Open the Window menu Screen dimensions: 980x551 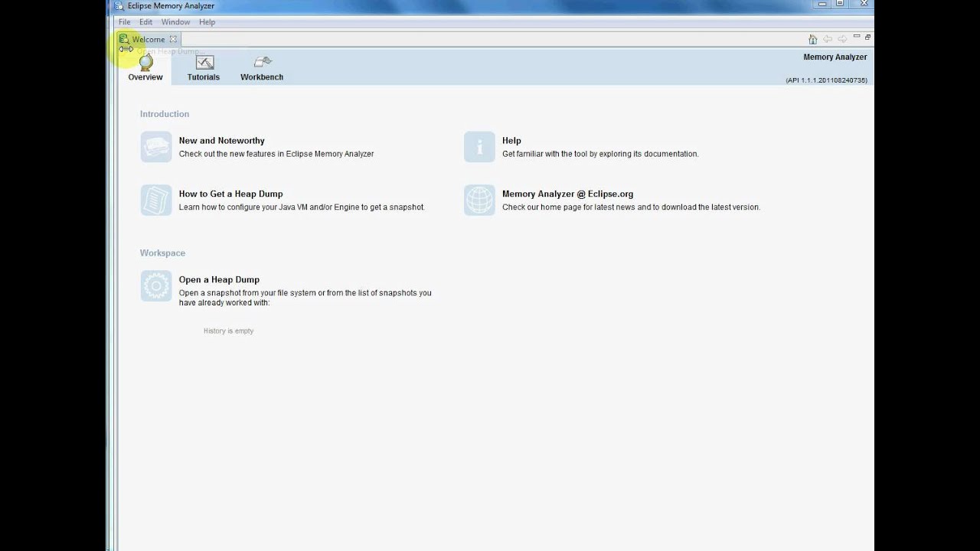(x=175, y=22)
